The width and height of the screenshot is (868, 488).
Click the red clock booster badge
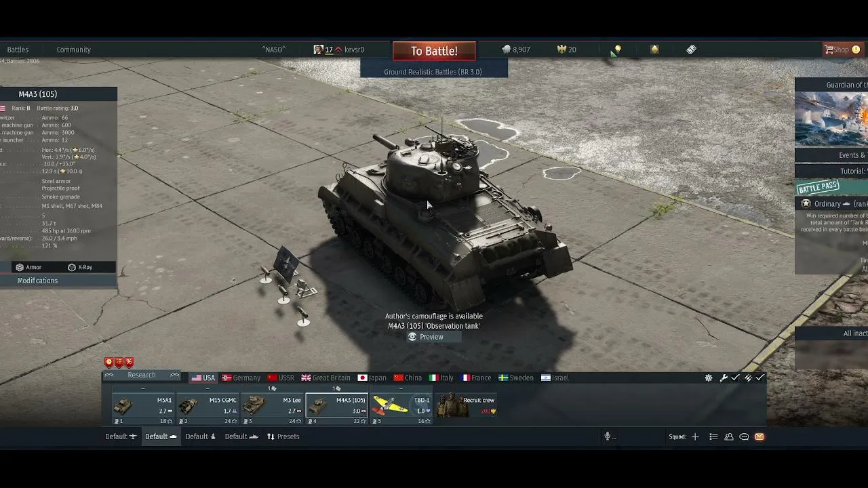[108, 362]
